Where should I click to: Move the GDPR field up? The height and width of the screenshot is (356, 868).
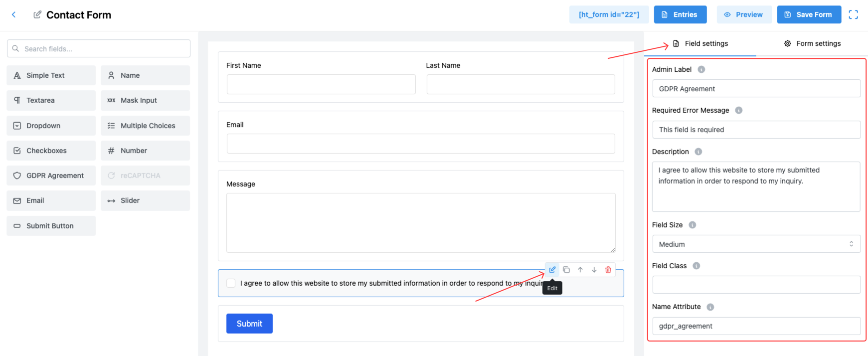pos(580,270)
